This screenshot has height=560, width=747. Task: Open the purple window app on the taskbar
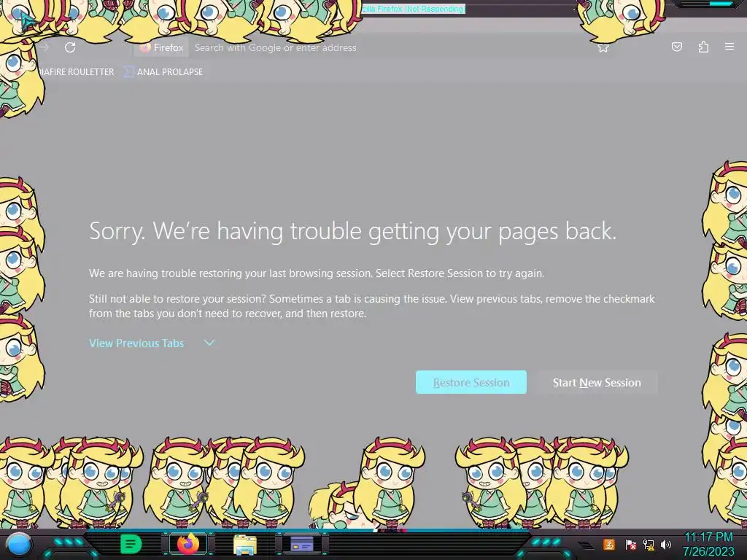coord(302,544)
